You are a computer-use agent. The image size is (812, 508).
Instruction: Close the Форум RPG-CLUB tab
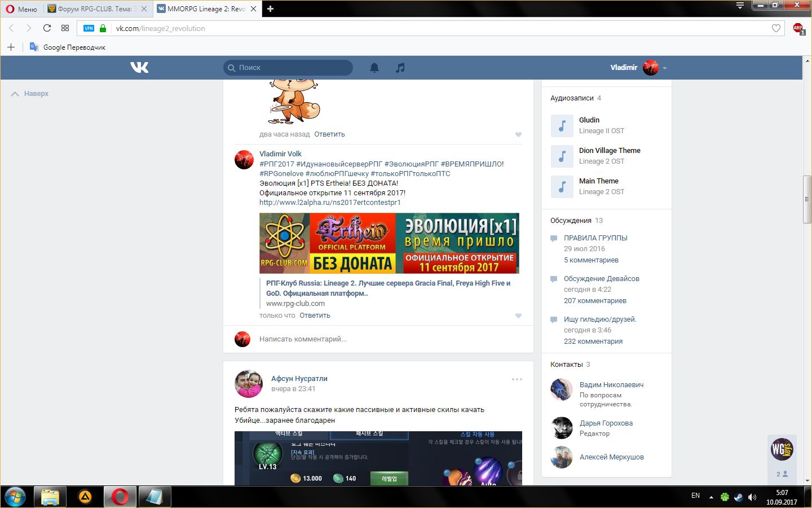tap(144, 9)
